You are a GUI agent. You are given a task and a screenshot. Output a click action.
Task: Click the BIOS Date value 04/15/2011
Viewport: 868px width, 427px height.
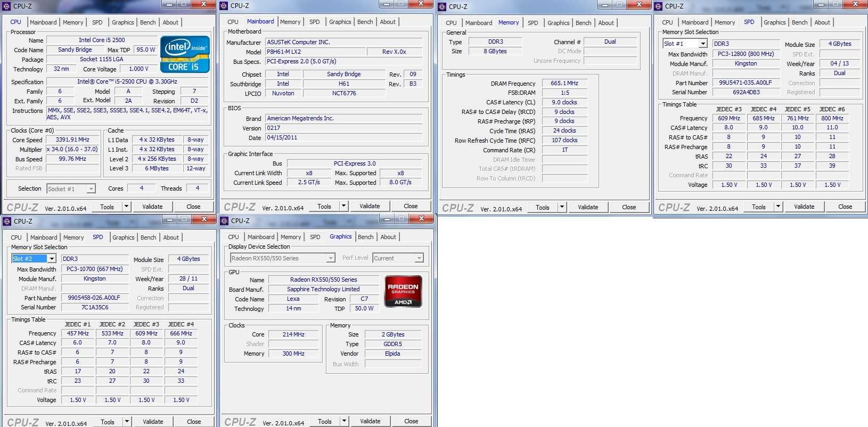coord(344,137)
